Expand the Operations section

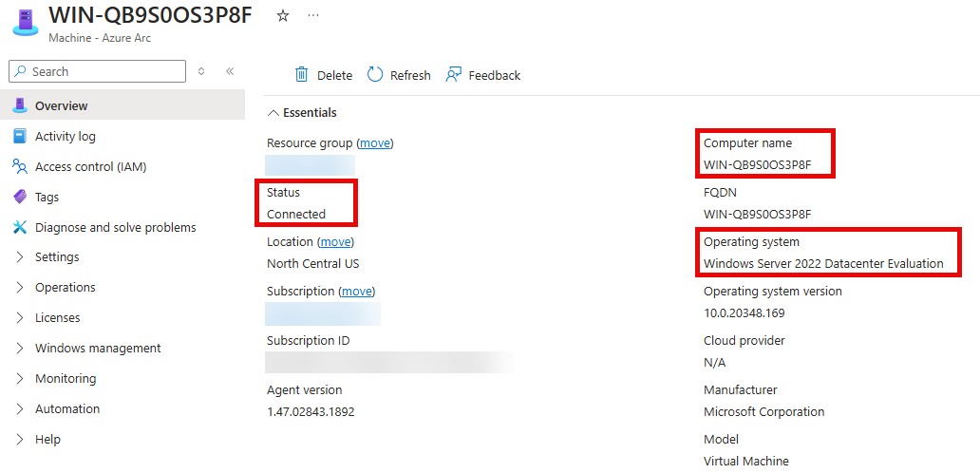65,288
